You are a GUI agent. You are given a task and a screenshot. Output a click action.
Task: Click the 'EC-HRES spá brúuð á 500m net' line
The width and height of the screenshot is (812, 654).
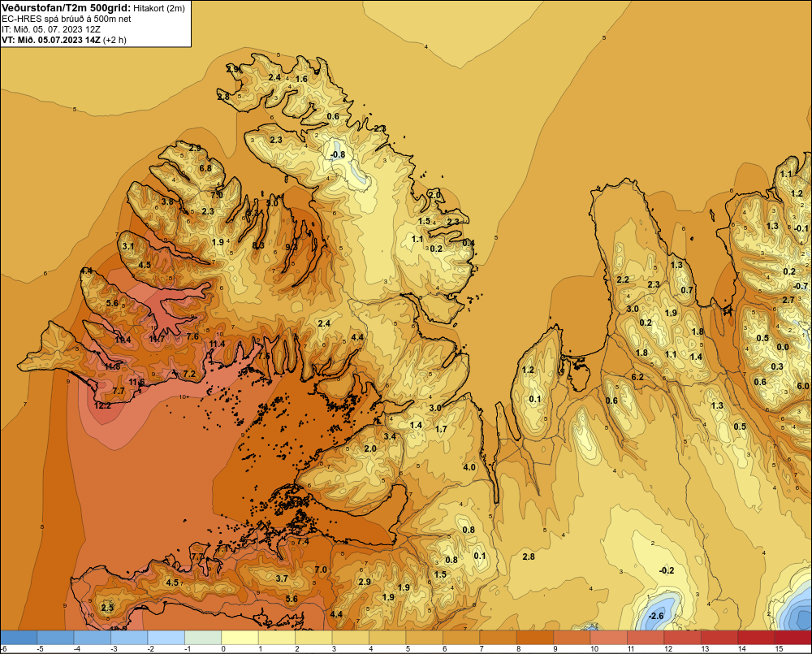click(67, 19)
